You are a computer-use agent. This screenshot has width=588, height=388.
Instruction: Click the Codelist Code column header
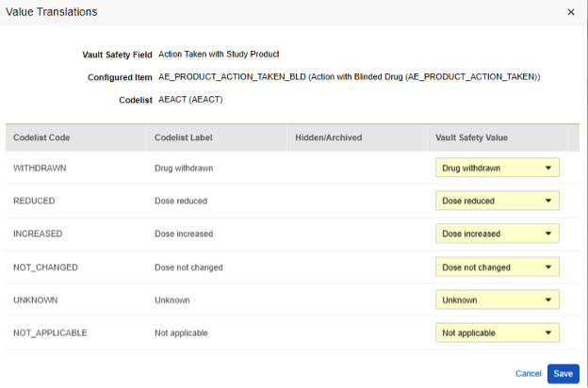tap(41, 137)
